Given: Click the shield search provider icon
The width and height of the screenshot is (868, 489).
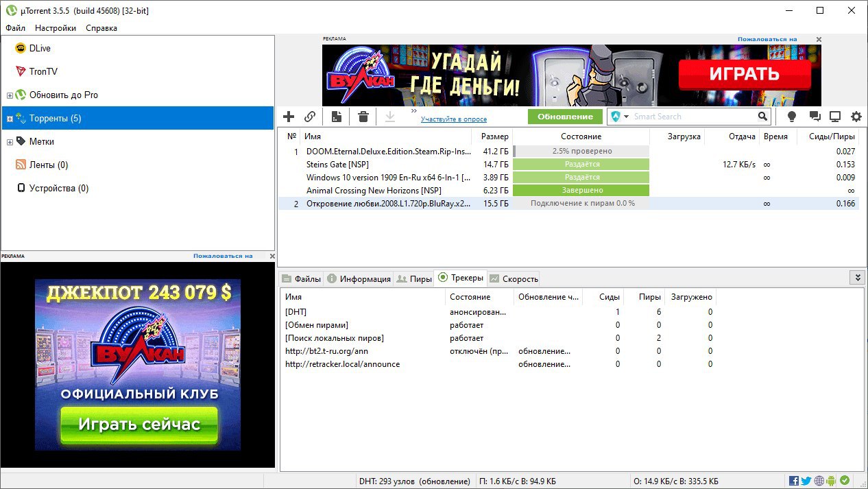Looking at the screenshot, I should point(616,117).
